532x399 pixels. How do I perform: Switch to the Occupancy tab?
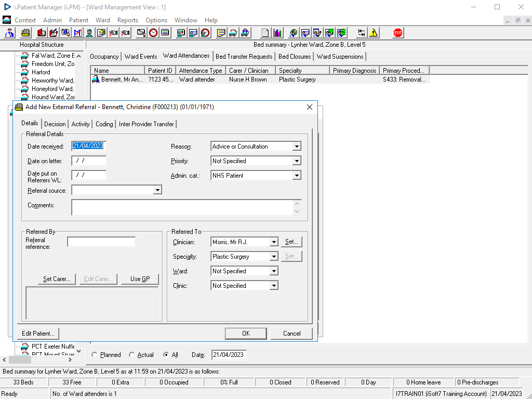(x=104, y=57)
